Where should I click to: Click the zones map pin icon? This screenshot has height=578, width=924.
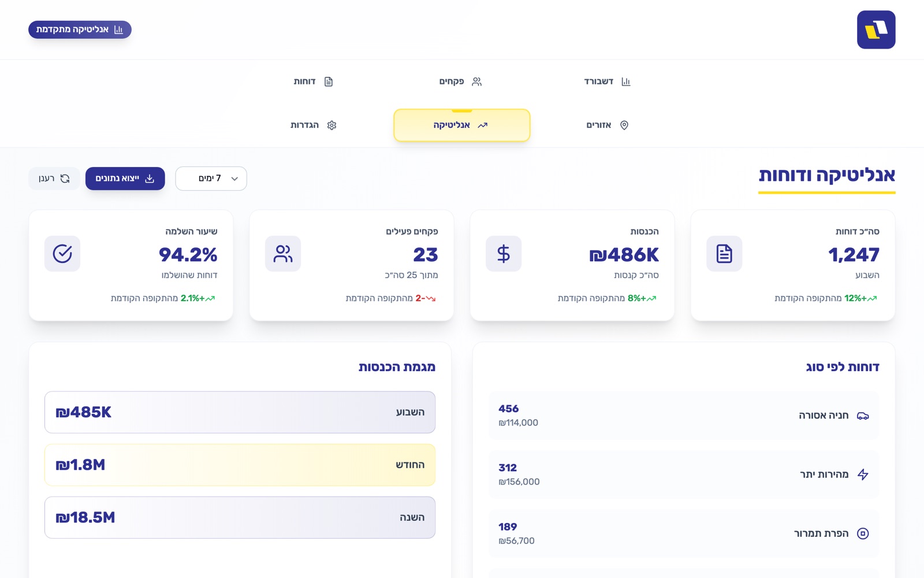pyautogui.click(x=624, y=125)
